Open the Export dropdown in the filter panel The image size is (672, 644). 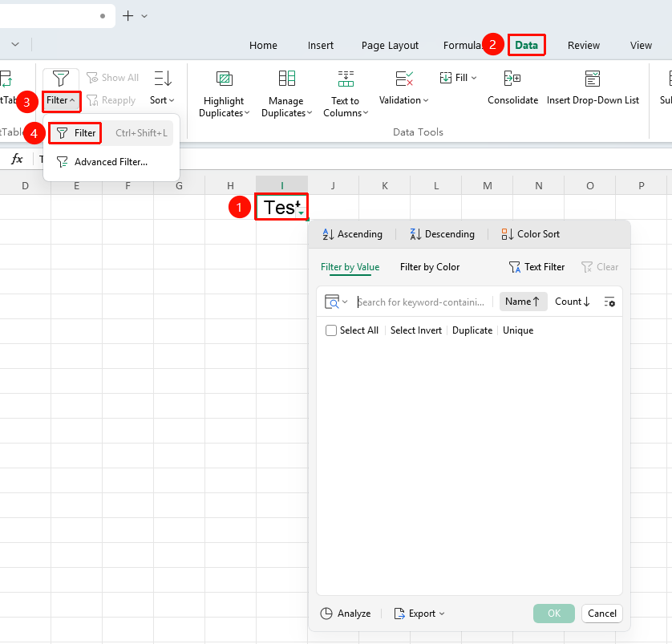pos(419,614)
